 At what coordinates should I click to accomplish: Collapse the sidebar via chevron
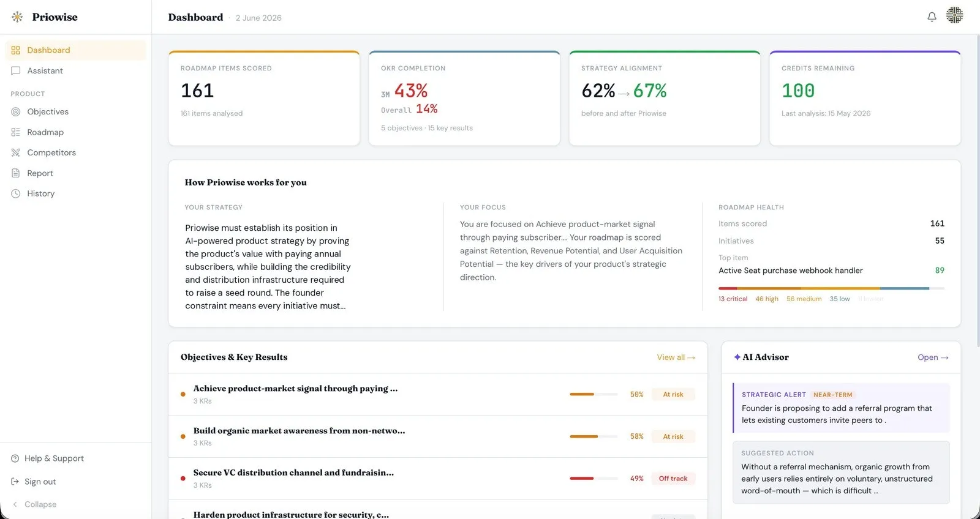(x=15, y=504)
